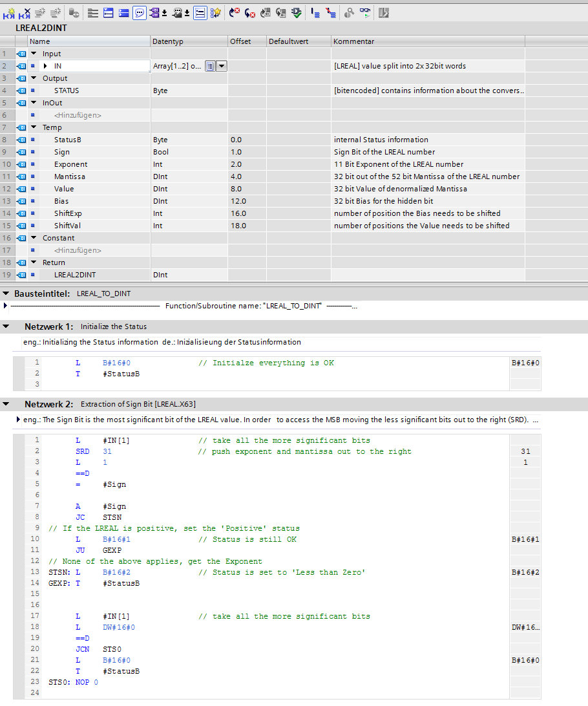Expand the IN array parameter

45,66
